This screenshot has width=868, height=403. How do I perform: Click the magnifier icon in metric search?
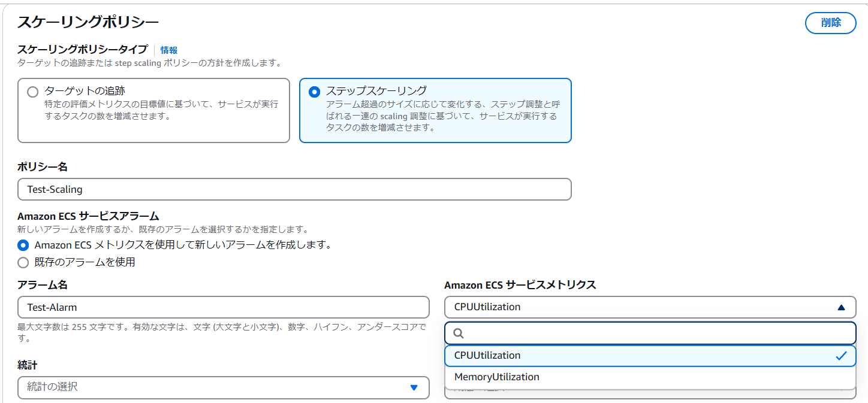click(x=459, y=334)
